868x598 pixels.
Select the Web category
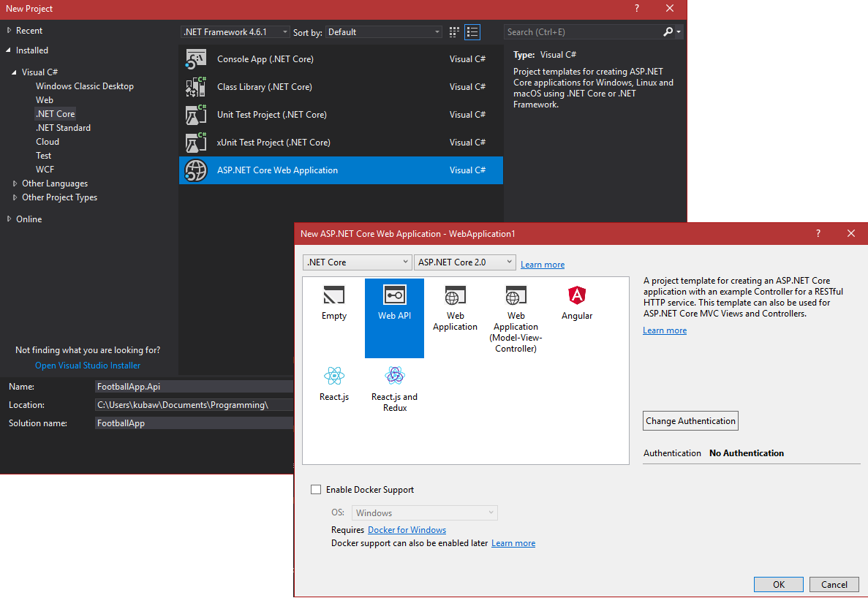pos(45,100)
